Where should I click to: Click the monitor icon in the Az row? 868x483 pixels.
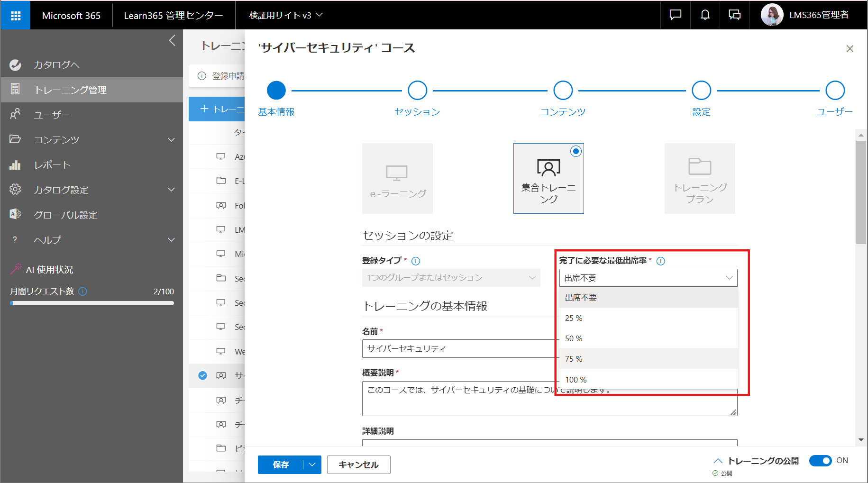tap(221, 156)
